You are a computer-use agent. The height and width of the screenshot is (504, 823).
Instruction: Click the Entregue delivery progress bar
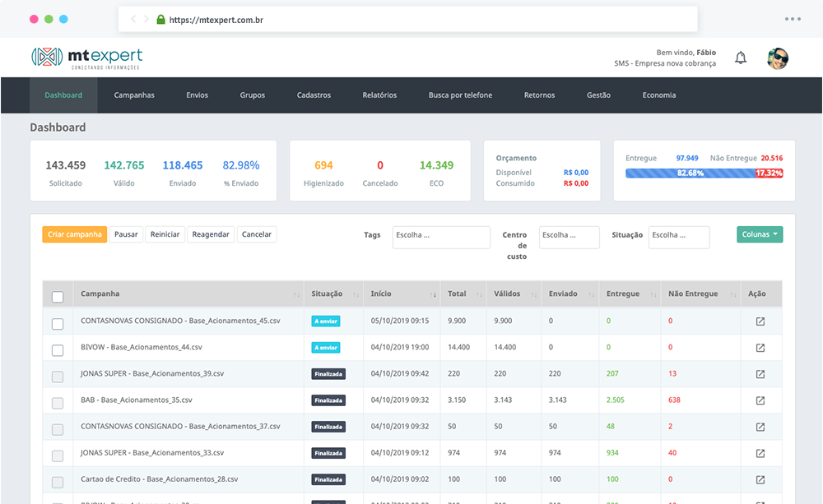(690, 173)
